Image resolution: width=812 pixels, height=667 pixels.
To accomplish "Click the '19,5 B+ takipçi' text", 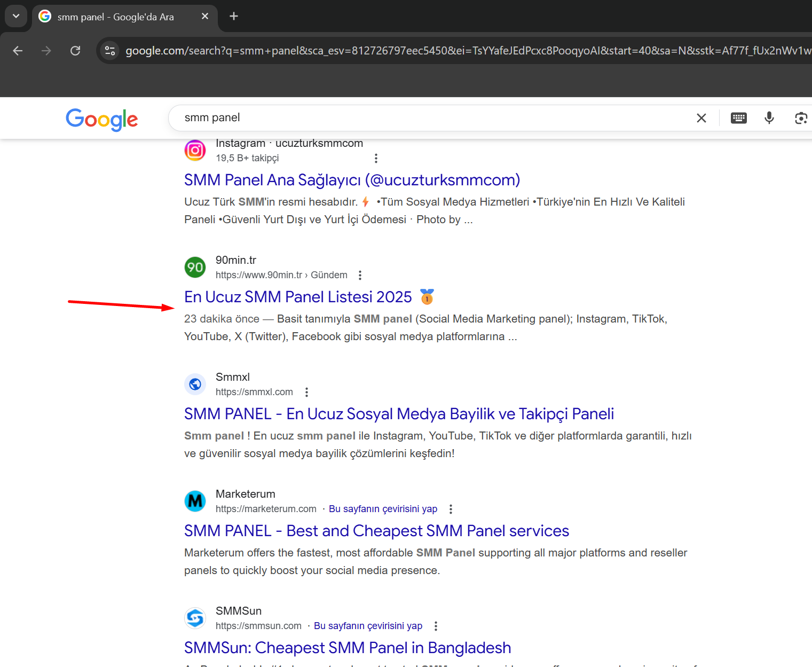I will pos(247,158).
